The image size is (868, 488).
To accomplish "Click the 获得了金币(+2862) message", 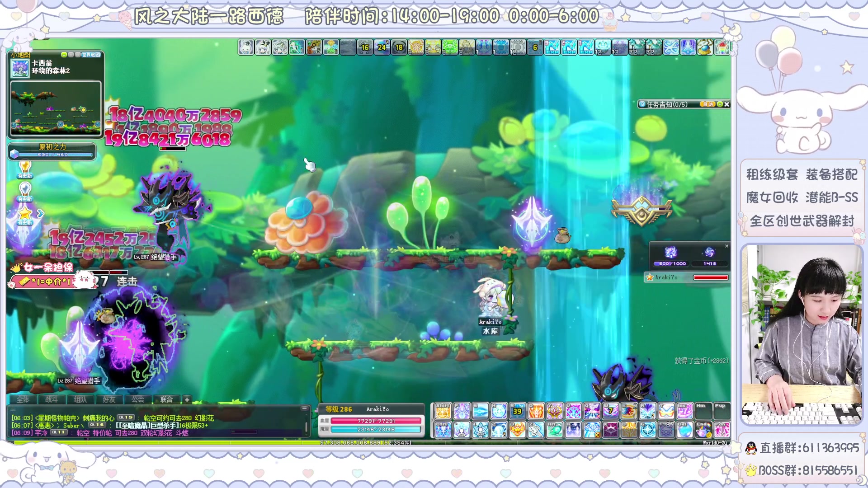I will click(x=701, y=361).
